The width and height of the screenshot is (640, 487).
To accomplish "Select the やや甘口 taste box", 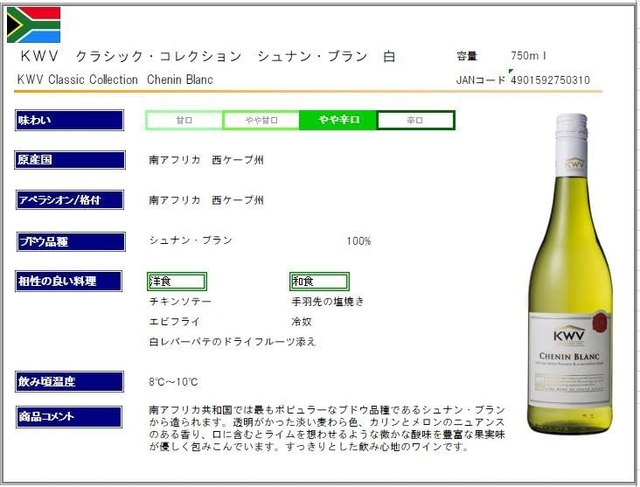I will click(261, 120).
